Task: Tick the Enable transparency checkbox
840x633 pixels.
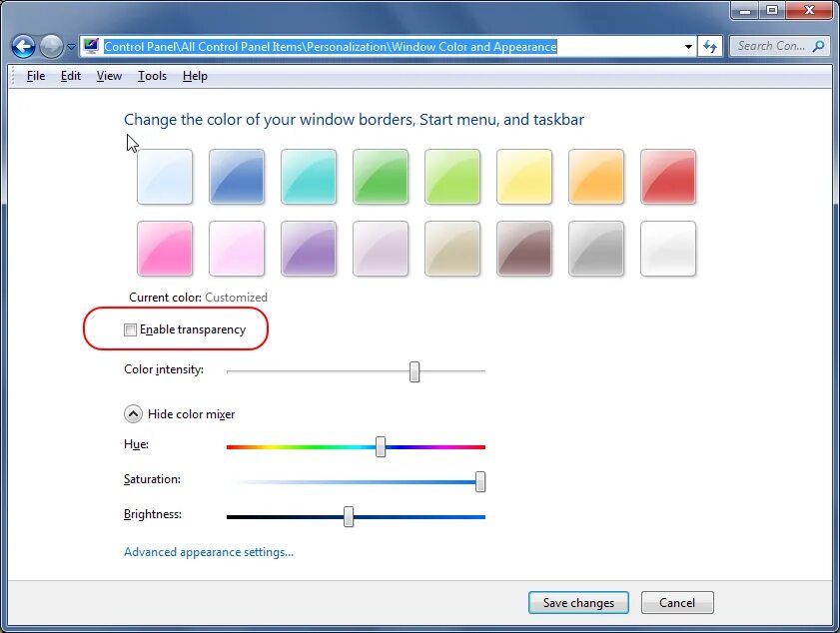Action: pos(130,329)
